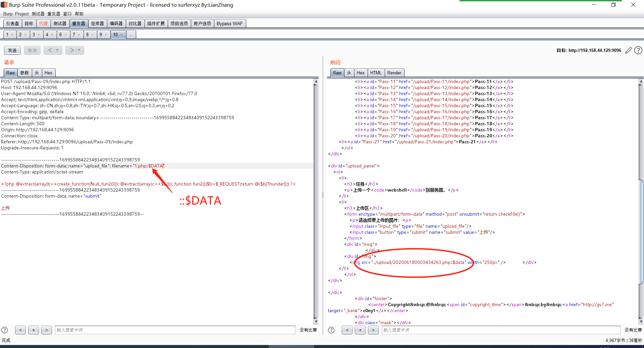Select the response 头 headers tab

(349, 73)
